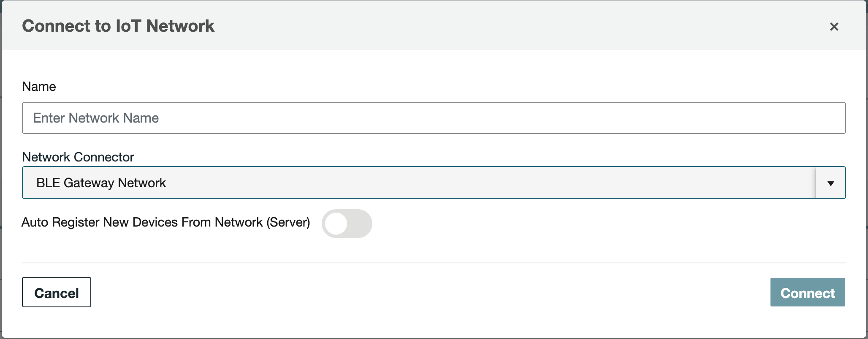The width and height of the screenshot is (868, 339).
Task: Click the Connect to IoT Network title
Action: pyautogui.click(x=118, y=26)
